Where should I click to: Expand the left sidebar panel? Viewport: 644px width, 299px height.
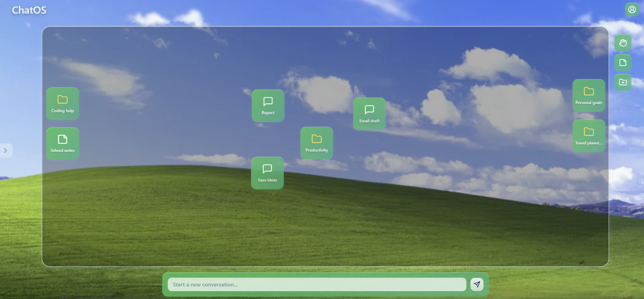pyautogui.click(x=6, y=151)
